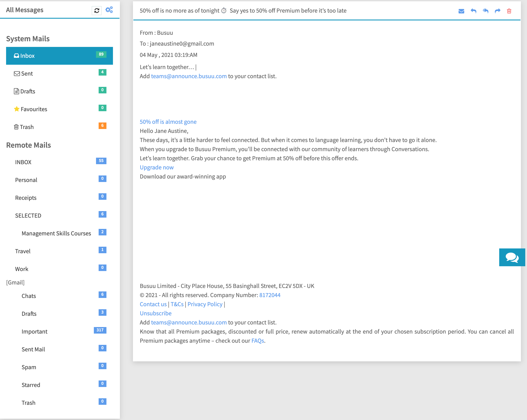Image resolution: width=527 pixels, height=420 pixels.
Task: Select the SELECTED remote folder
Action: pyautogui.click(x=59, y=216)
